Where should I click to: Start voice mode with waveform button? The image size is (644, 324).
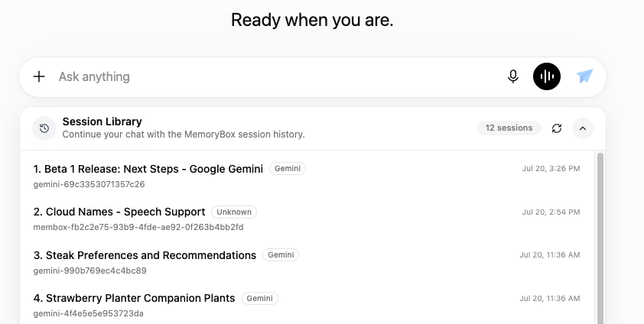pyautogui.click(x=547, y=76)
